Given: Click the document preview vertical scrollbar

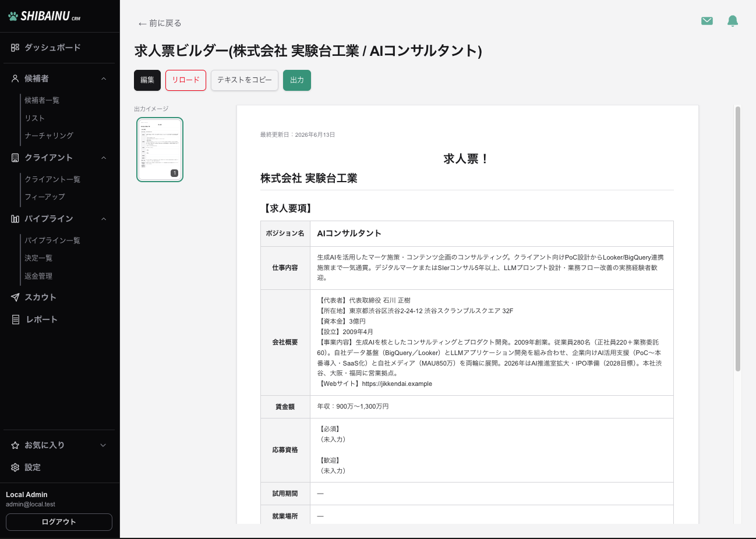Looking at the screenshot, I should tap(738, 239).
